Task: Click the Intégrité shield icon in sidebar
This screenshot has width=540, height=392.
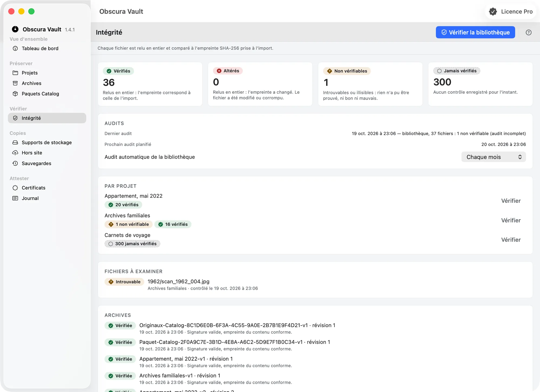Action: (x=15, y=118)
